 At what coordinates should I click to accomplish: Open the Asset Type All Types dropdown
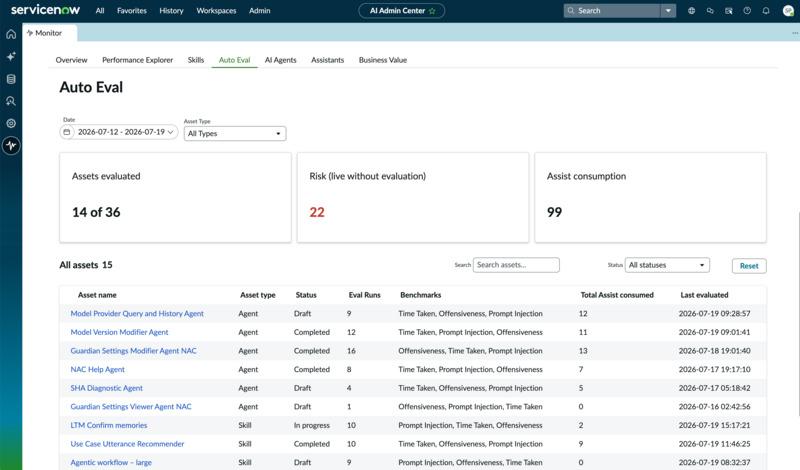tap(235, 134)
